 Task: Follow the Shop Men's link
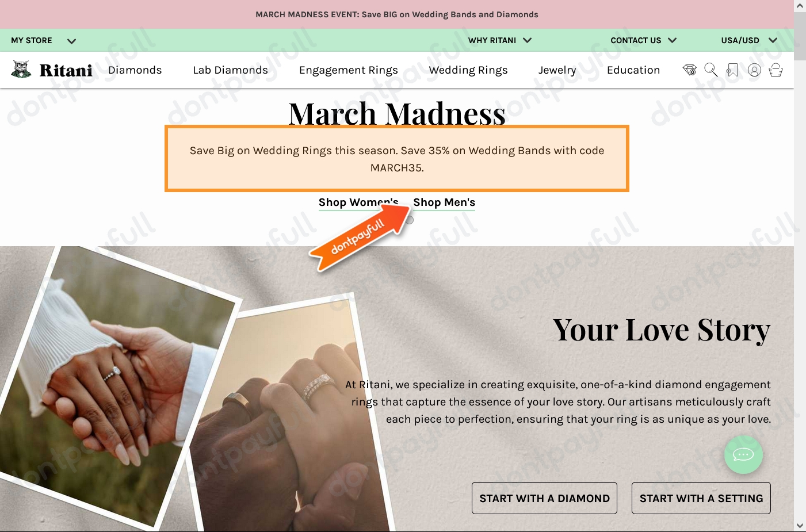[444, 202]
